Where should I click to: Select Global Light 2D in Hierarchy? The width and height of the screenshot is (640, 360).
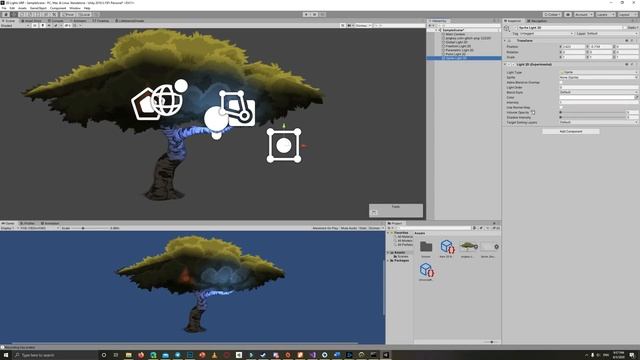(456, 42)
